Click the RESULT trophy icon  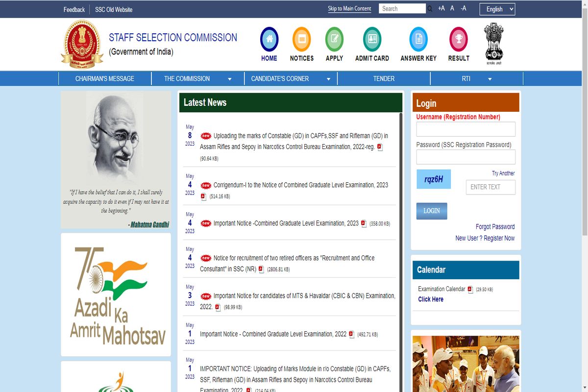click(458, 40)
